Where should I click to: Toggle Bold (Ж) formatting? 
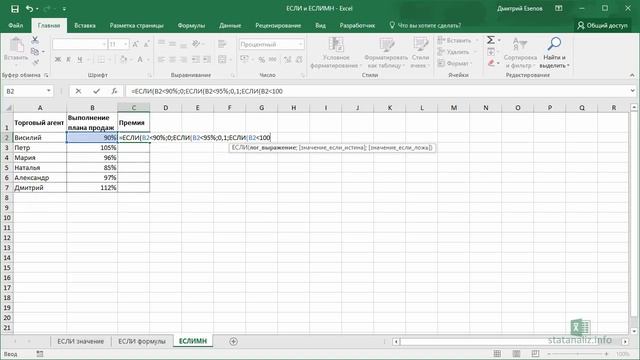coord(58,60)
